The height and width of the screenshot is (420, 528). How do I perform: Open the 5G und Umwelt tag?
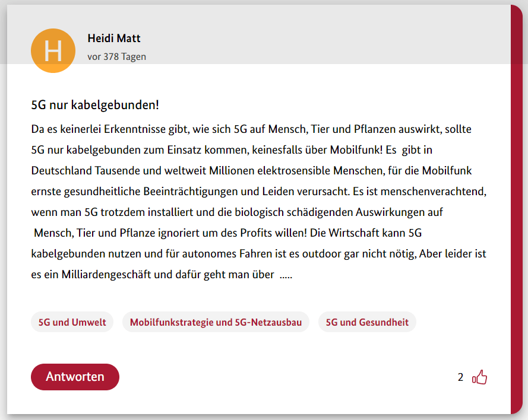72,322
